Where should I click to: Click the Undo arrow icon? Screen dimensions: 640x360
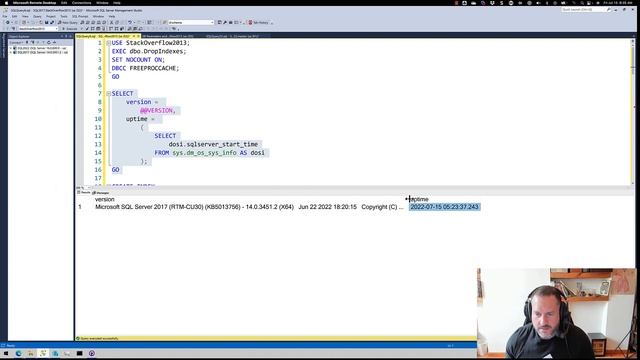coord(130,22)
